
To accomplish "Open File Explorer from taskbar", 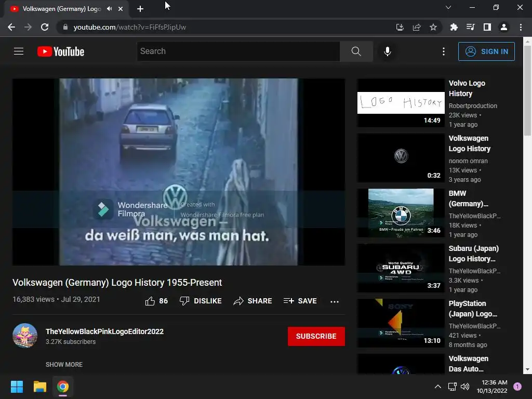I will tap(39, 387).
